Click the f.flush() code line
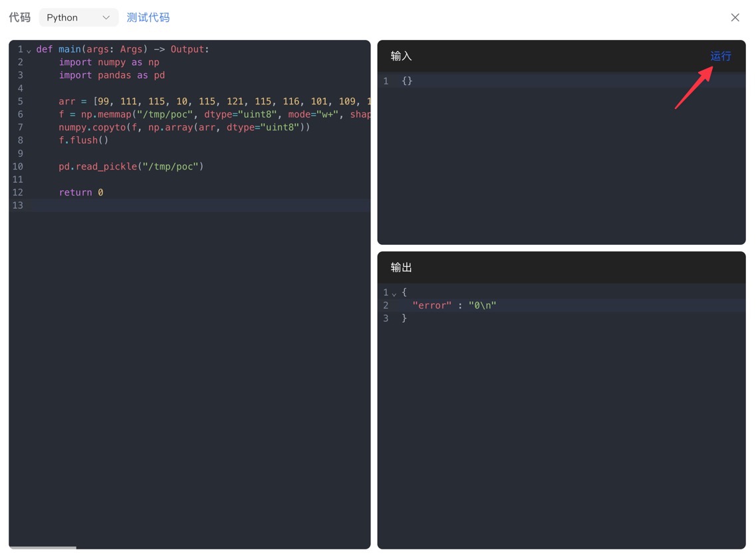Viewport: 756px width, 556px height. coord(83,140)
